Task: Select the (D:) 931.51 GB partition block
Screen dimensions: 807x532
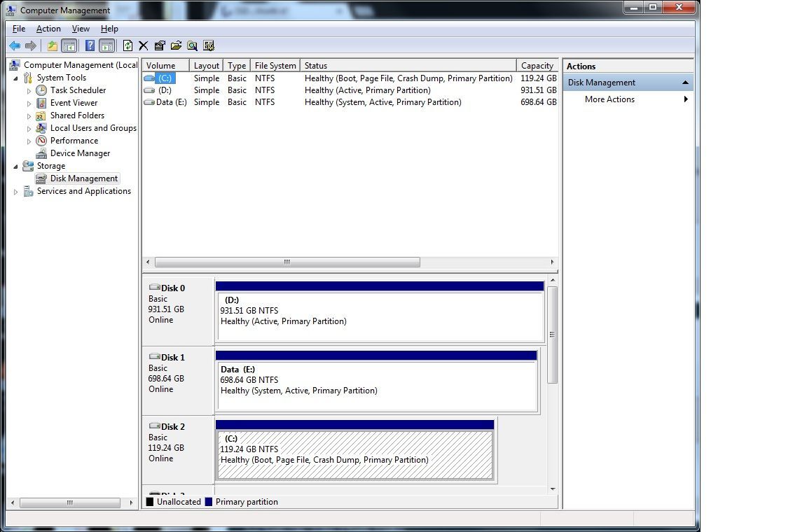Action: click(x=380, y=311)
